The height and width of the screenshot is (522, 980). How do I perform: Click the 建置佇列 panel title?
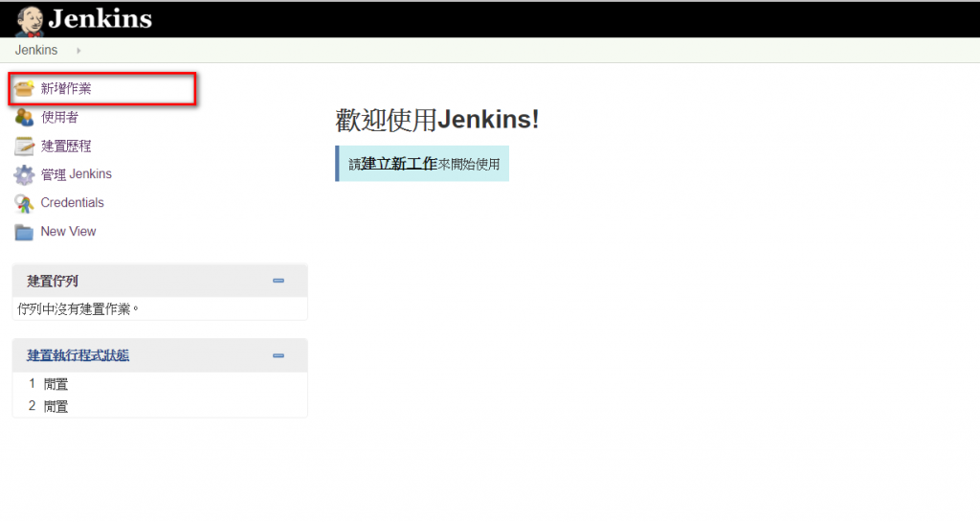pyautogui.click(x=53, y=281)
